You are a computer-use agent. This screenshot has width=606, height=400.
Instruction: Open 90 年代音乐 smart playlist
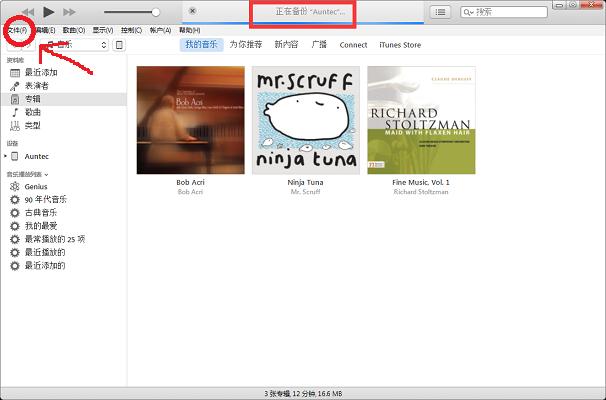click(x=46, y=200)
